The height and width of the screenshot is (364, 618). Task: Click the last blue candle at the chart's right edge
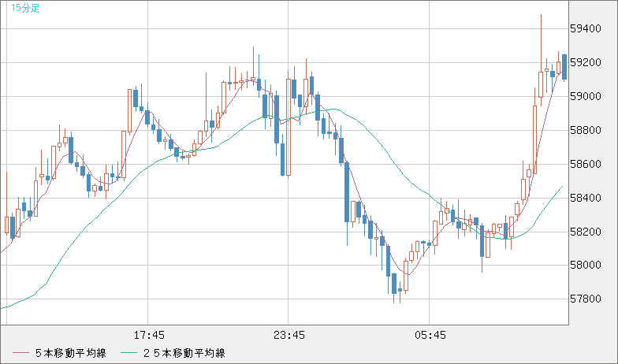click(564, 67)
